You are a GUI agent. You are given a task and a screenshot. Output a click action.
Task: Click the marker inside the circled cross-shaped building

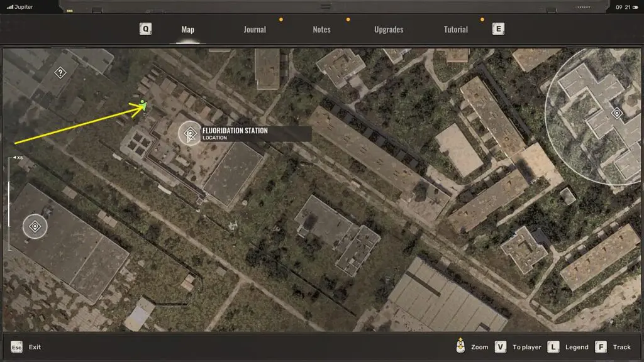pyautogui.click(x=616, y=113)
